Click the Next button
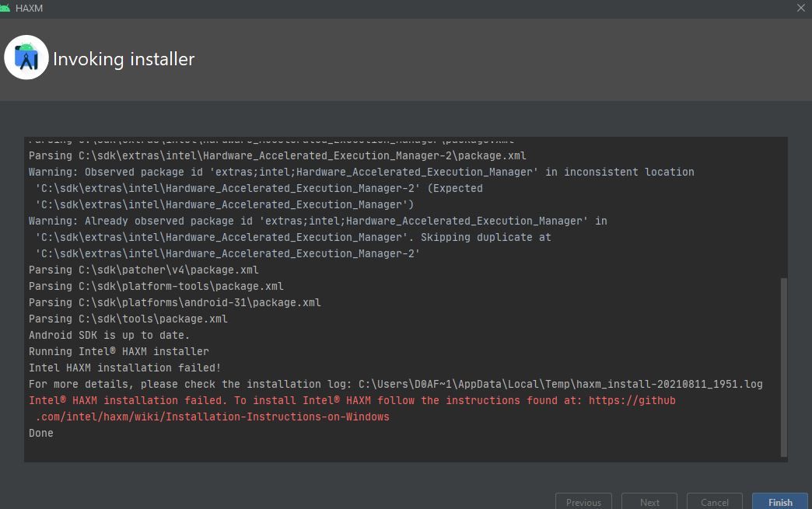Viewport: 812px width, 509px height. tap(649, 502)
